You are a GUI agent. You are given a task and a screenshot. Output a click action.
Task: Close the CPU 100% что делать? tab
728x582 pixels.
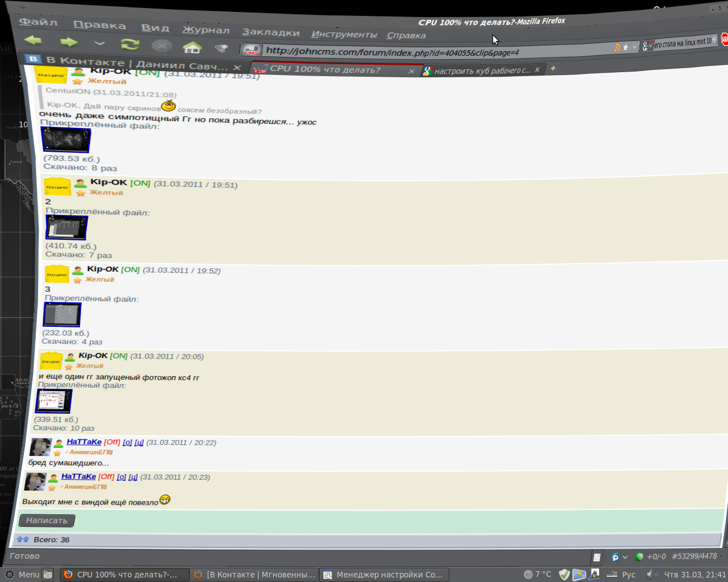(x=411, y=71)
